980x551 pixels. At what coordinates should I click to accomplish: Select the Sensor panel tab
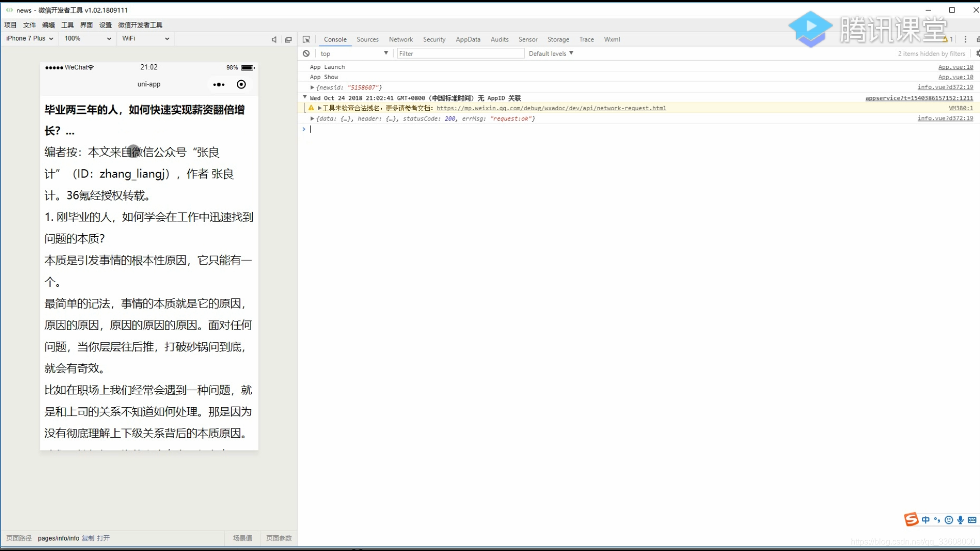(x=528, y=39)
